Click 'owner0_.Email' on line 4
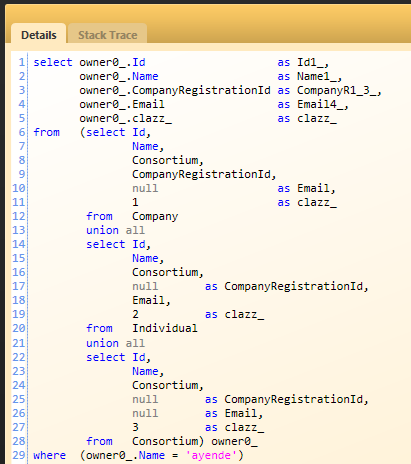The width and height of the screenshot is (411, 464). pyautogui.click(x=122, y=104)
